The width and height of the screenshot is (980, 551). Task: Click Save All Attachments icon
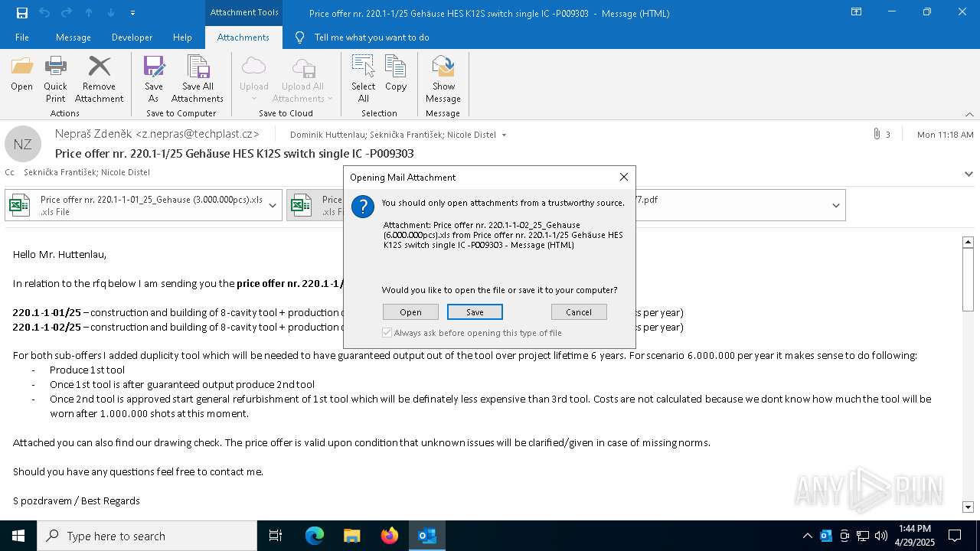click(x=198, y=79)
